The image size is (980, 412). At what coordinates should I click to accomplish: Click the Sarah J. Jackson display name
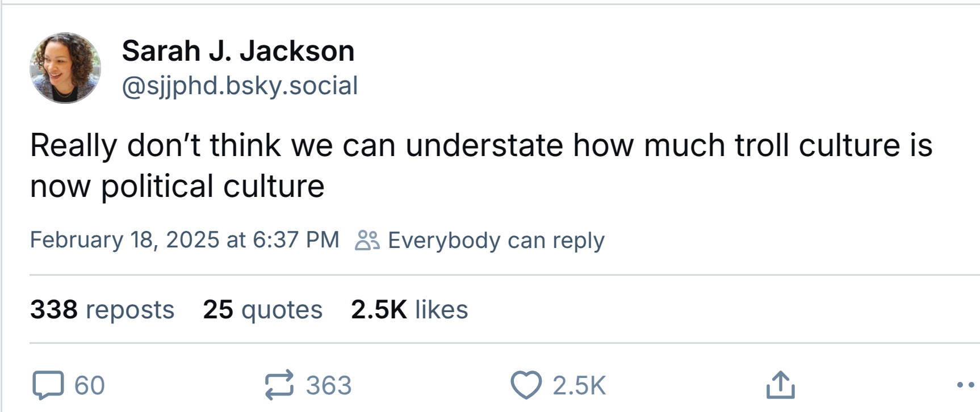click(x=238, y=51)
